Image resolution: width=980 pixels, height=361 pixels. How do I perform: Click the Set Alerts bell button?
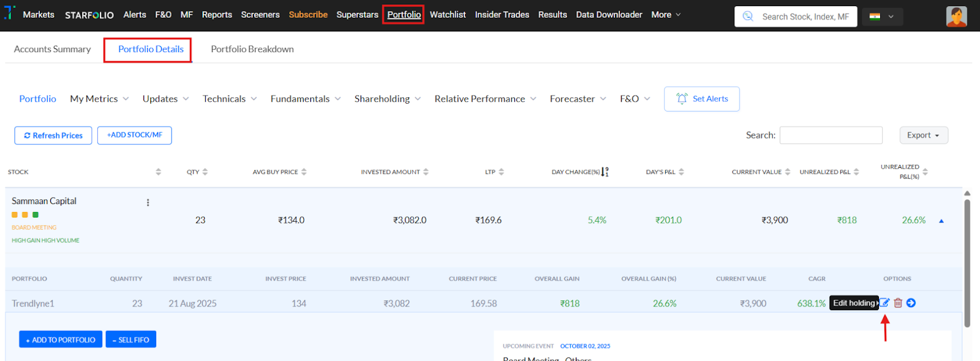702,99
